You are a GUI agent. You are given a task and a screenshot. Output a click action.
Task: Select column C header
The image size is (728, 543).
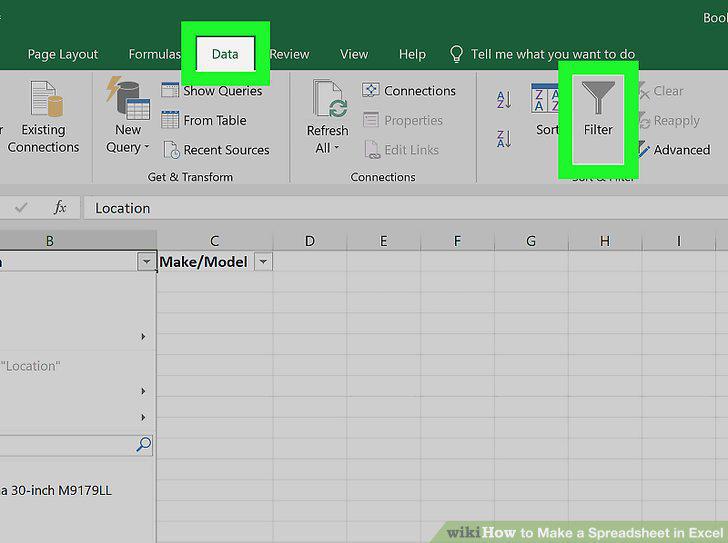pos(214,241)
